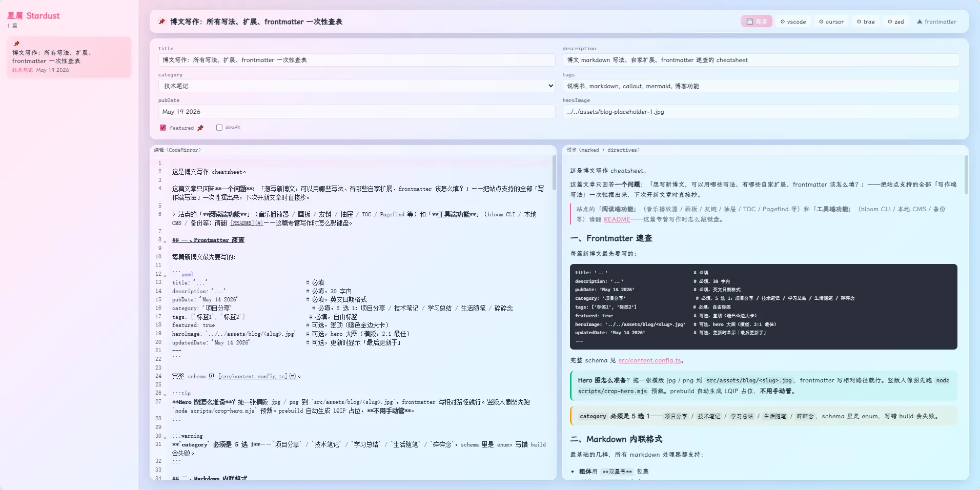Click the yellow category warning callout
Screen dimensions: 980x490
763,416
